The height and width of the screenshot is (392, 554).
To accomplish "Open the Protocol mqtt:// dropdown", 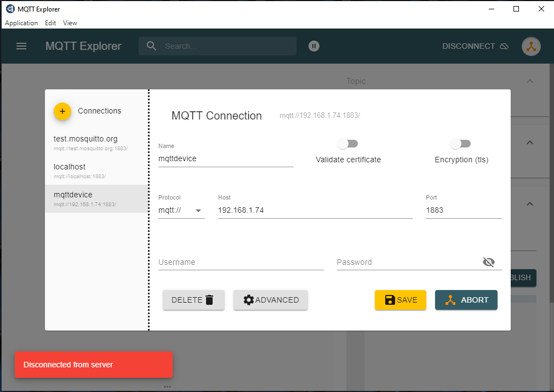I will [x=181, y=211].
